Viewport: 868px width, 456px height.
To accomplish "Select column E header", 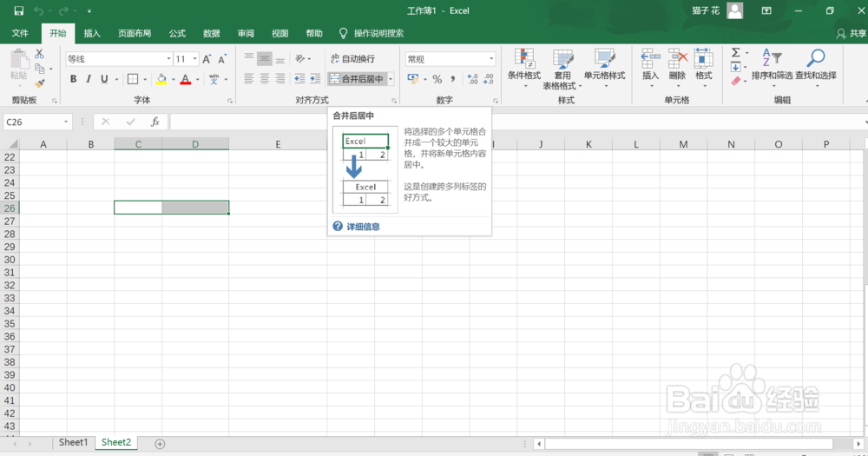I will tap(278, 144).
